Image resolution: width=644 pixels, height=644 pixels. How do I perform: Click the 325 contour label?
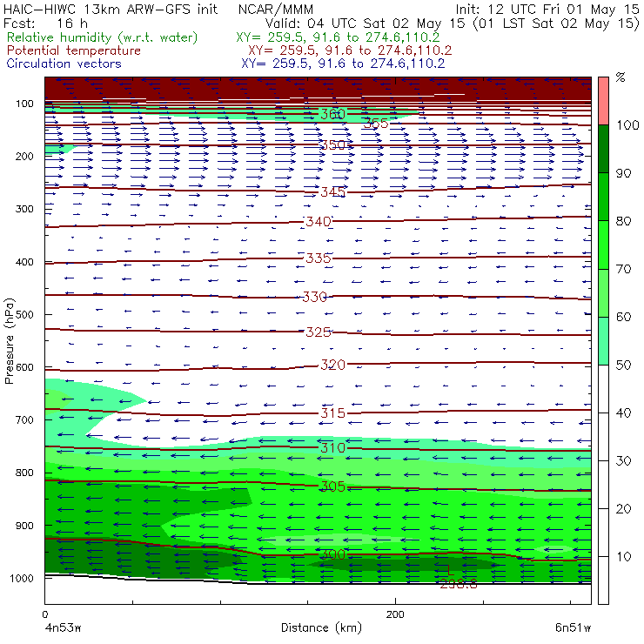tap(319, 332)
